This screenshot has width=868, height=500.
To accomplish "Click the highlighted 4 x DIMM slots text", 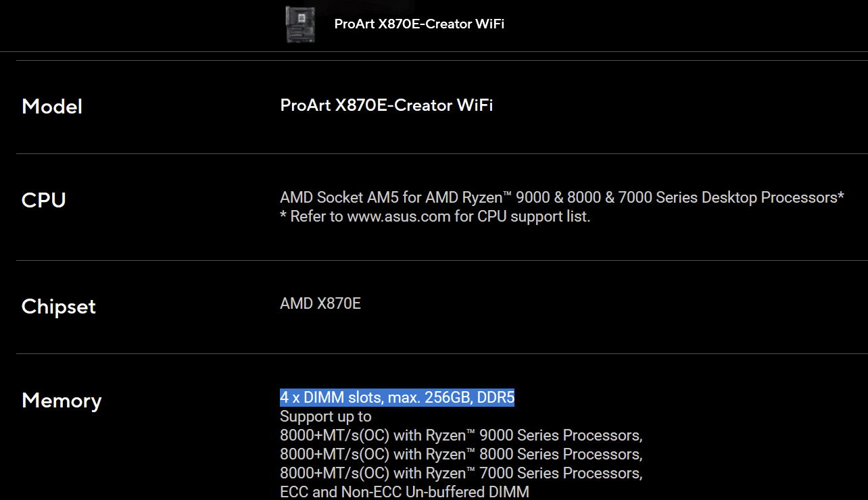I will tap(397, 398).
